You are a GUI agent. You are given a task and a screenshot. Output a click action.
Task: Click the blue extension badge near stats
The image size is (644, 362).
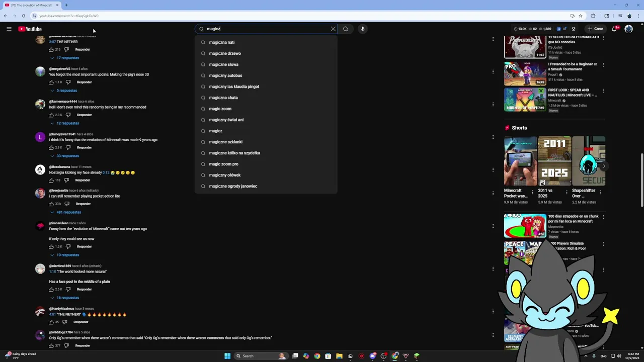[558, 29]
